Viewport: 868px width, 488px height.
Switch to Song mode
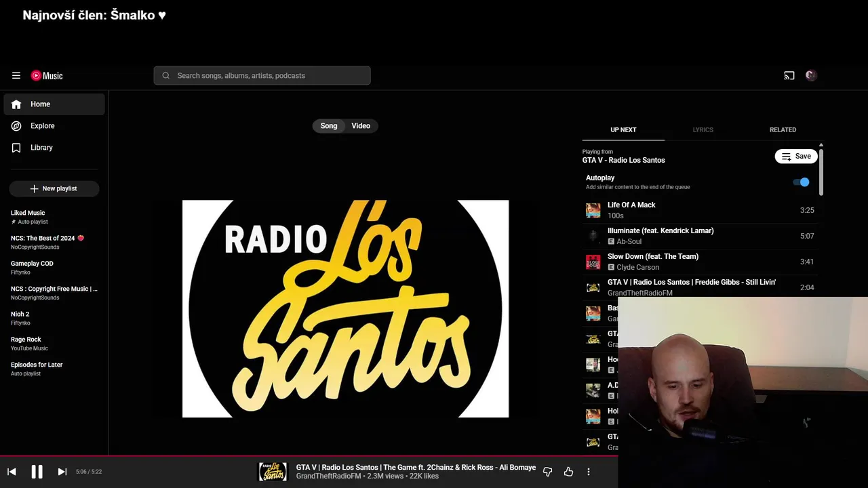329,126
